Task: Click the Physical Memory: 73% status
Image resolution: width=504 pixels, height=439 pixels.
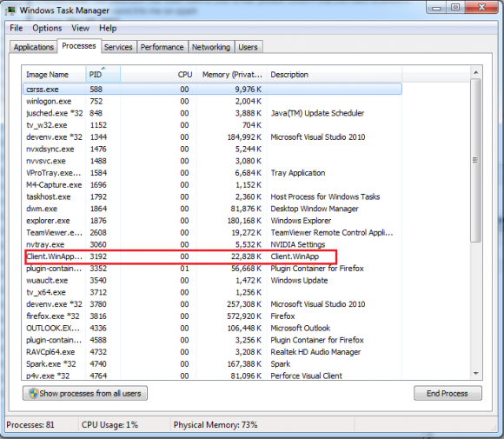Action: pos(216,425)
